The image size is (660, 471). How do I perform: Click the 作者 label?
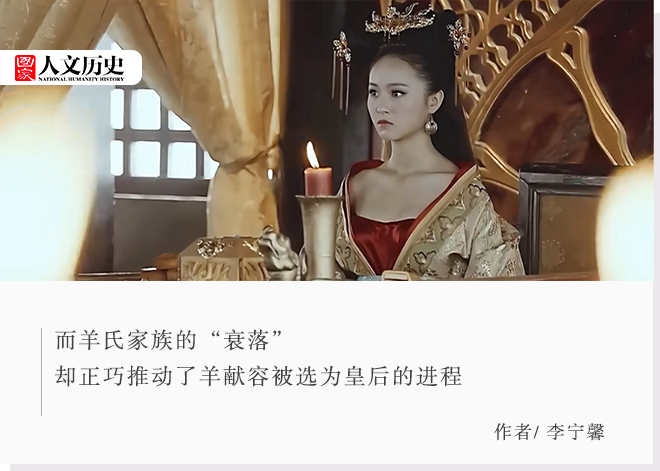click(512, 432)
